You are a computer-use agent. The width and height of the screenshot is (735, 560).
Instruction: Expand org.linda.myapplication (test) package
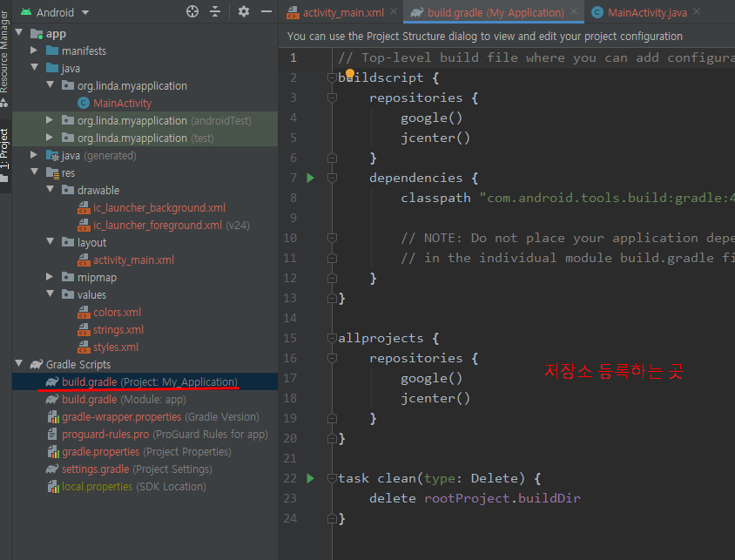50,138
